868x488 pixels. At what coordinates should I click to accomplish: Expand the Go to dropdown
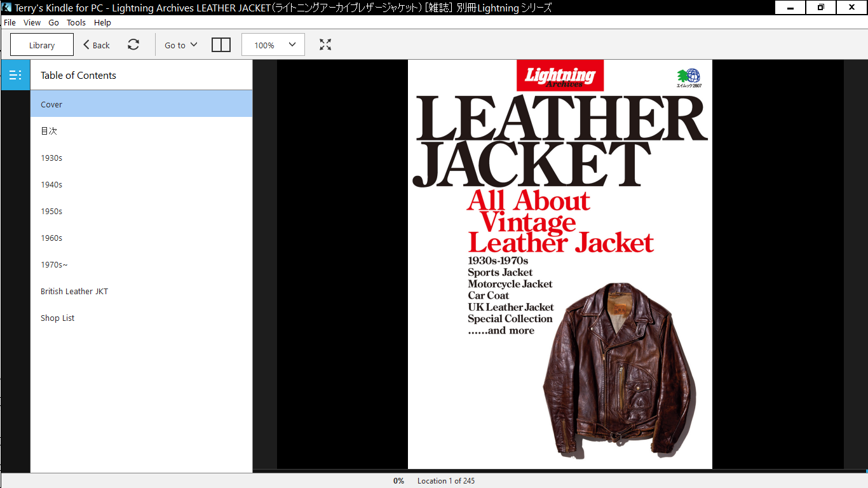click(181, 45)
